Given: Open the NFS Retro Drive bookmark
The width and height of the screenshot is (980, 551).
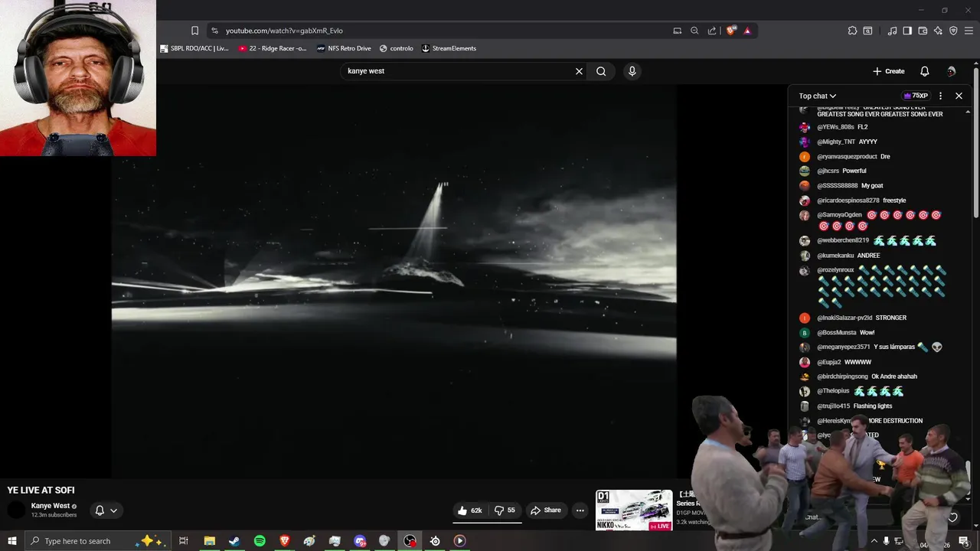Looking at the screenshot, I should click(344, 48).
